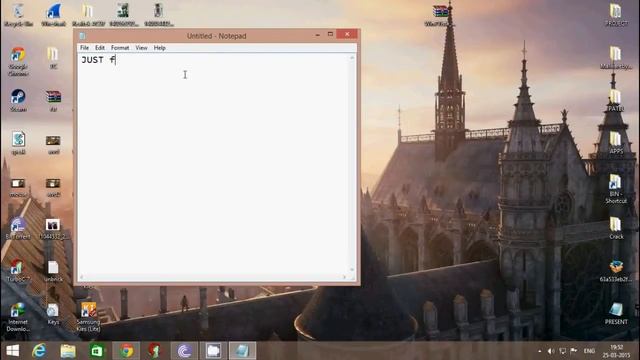Select the Steam desktop shortcut
The height and width of the screenshot is (360, 640).
coord(18,101)
